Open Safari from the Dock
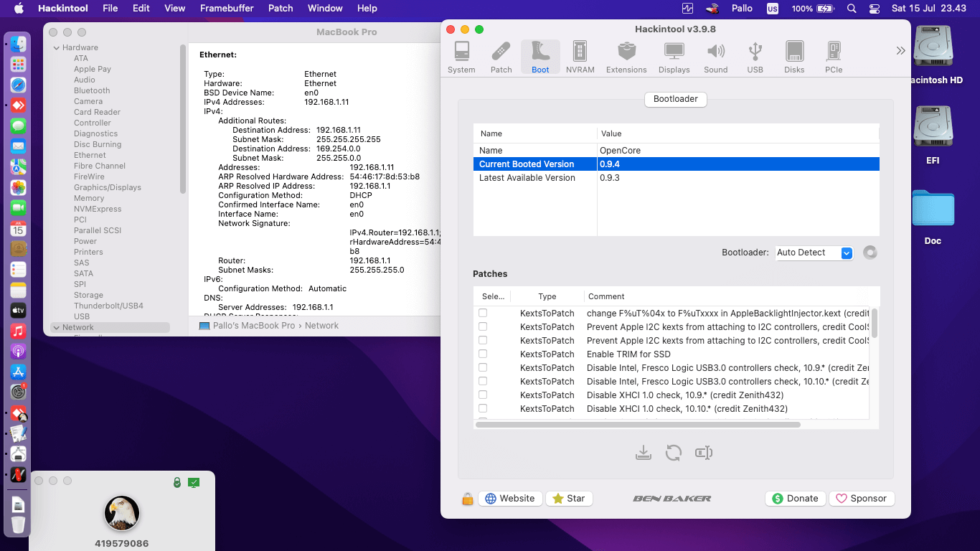Image resolution: width=980 pixels, height=551 pixels. pos(19,85)
